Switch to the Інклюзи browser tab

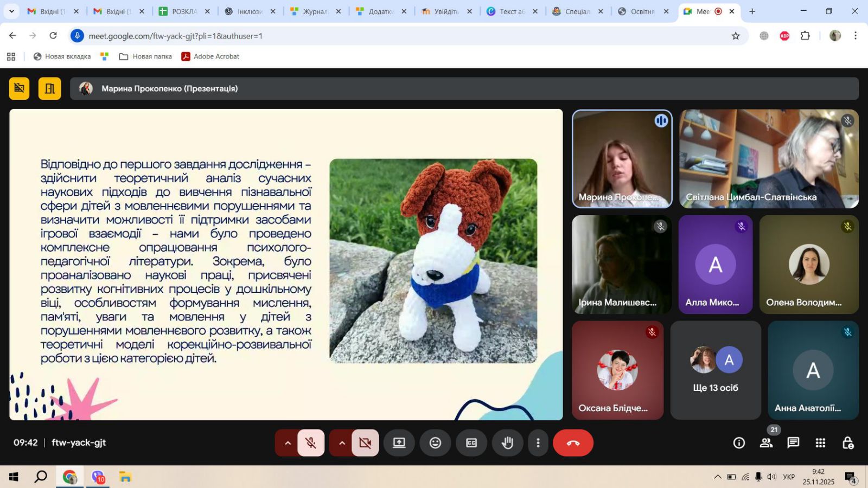pos(249,11)
